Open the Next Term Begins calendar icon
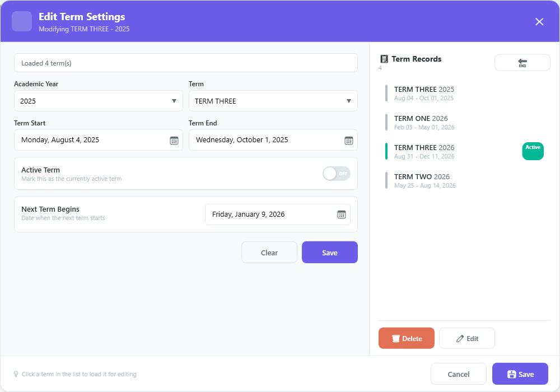Viewport: 560px width, 392px height. click(x=342, y=214)
